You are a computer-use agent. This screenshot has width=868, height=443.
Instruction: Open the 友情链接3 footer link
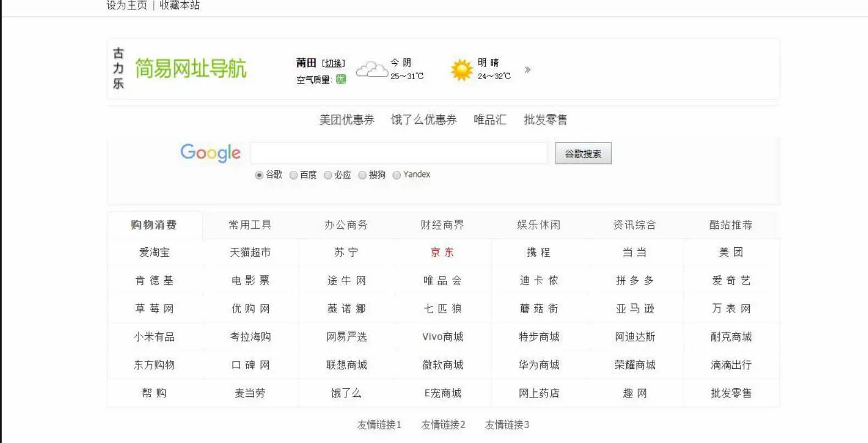507,425
